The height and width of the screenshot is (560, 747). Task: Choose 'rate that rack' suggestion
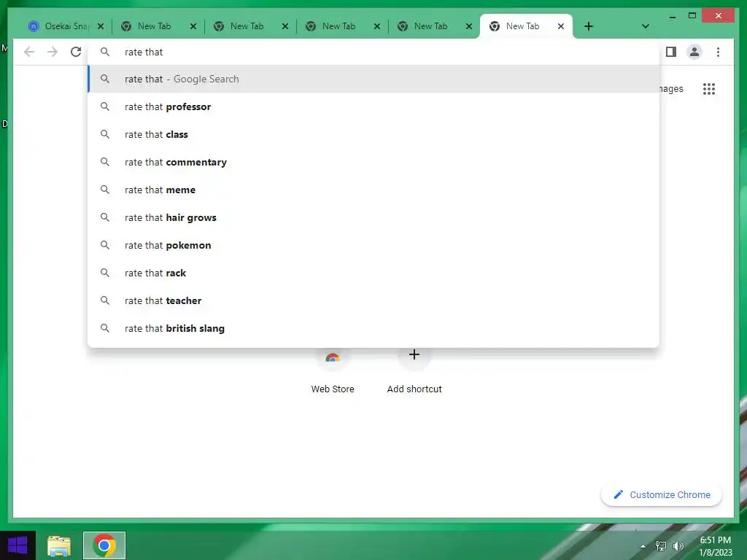click(373, 273)
